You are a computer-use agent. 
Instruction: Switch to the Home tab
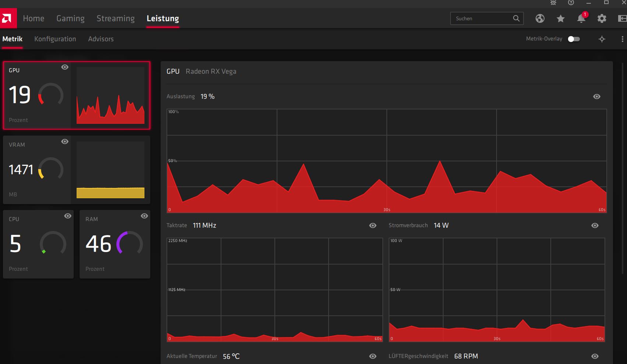(34, 18)
